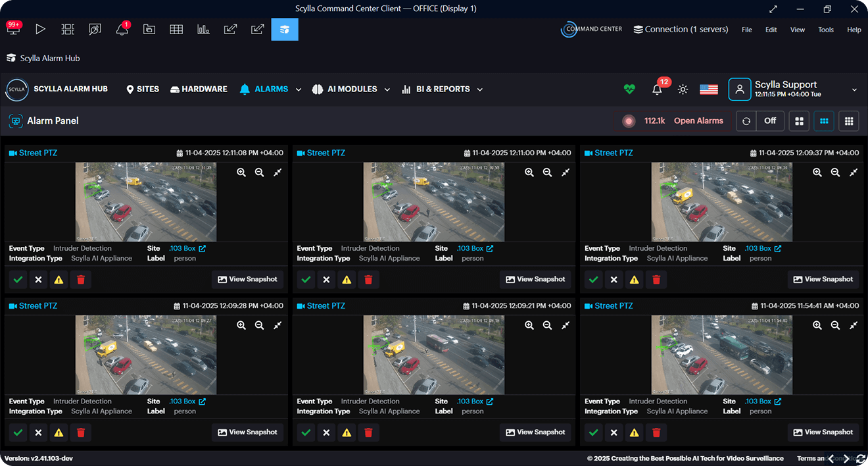Open the HARDWARE menu item

(199, 90)
